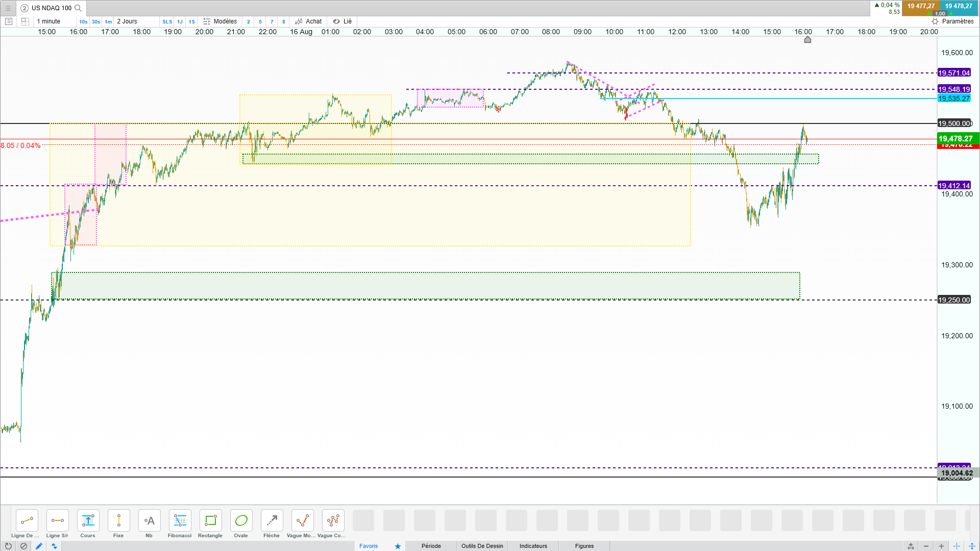The width and height of the screenshot is (980, 551).
Task: Click the 19,500.00 price level label
Action: tap(954, 123)
